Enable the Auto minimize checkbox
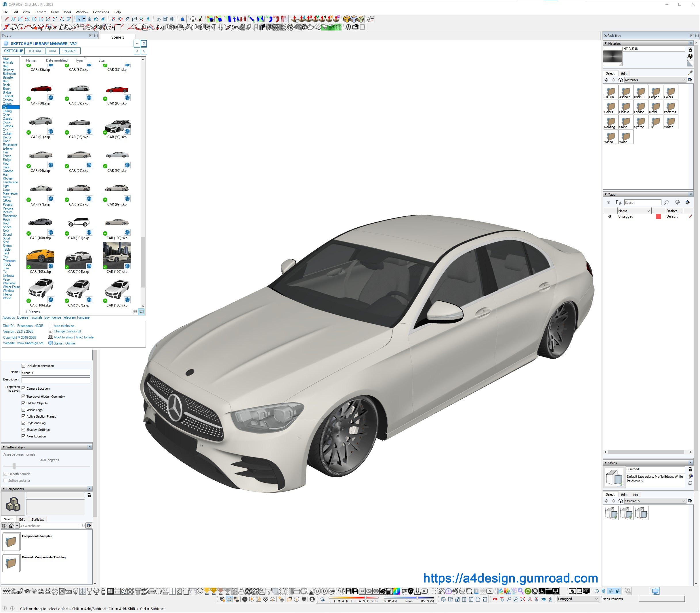The width and height of the screenshot is (700, 613). (x=51, y=326)
